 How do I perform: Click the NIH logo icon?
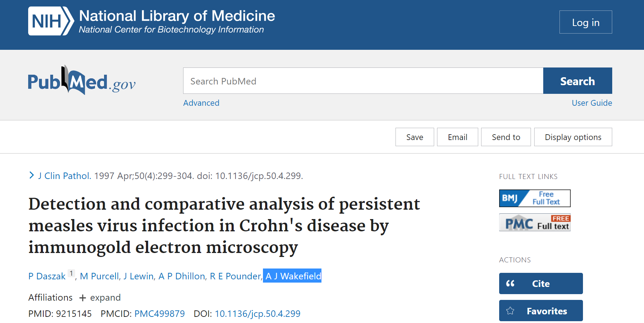pos(51,21)
